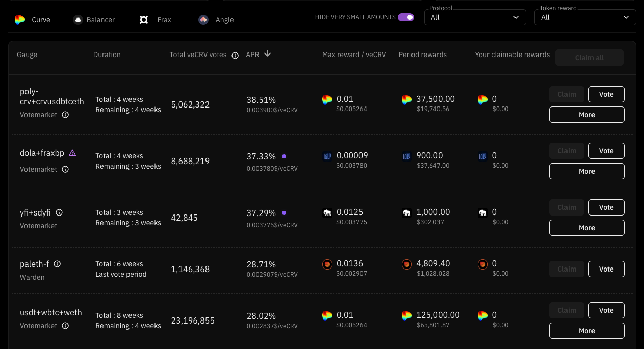Toggle Hide Very Small Amounts switch
This screenshot has width=644, height=349.
click(406, 17)
